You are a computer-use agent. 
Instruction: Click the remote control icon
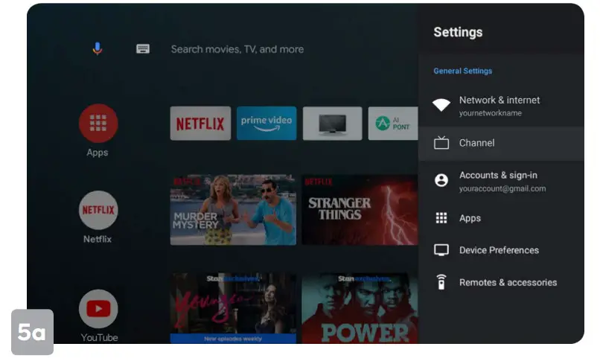tap(441, 282)
